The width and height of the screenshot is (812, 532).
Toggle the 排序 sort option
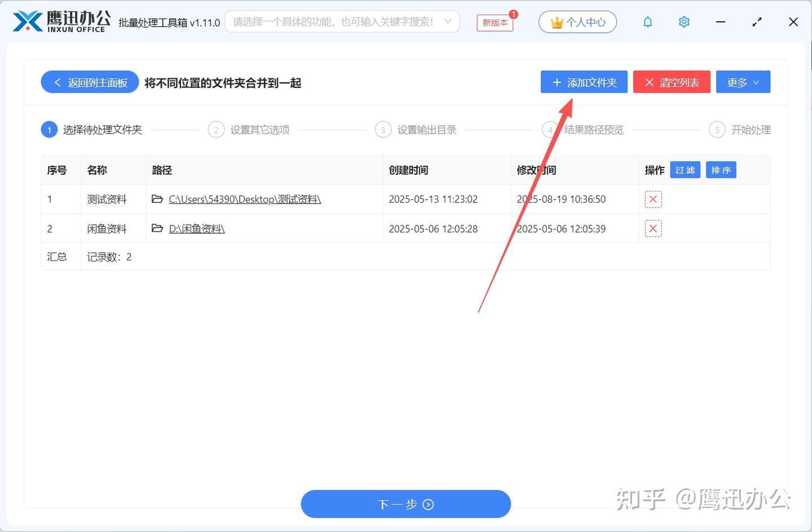point(721,169)
